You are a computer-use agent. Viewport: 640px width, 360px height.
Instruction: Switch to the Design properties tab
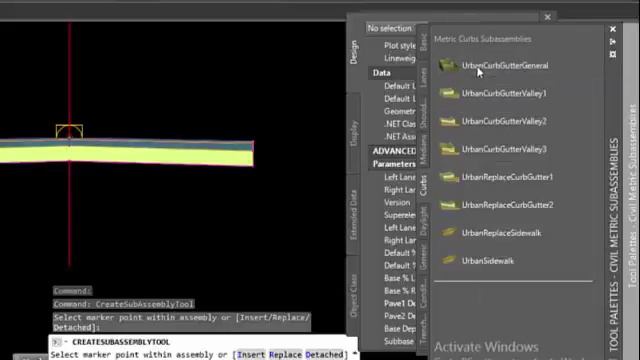point(354,52)
